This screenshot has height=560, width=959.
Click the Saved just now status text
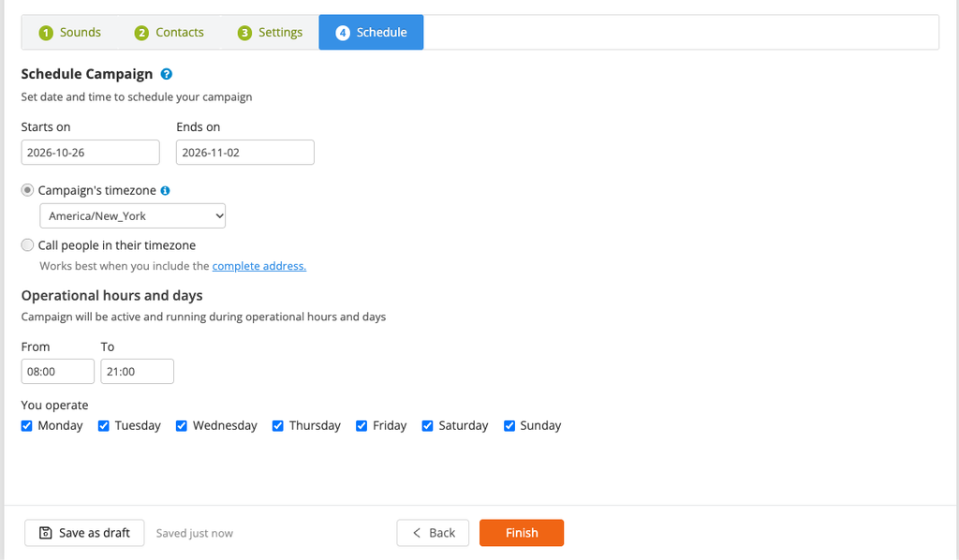[x=195, y=533]
